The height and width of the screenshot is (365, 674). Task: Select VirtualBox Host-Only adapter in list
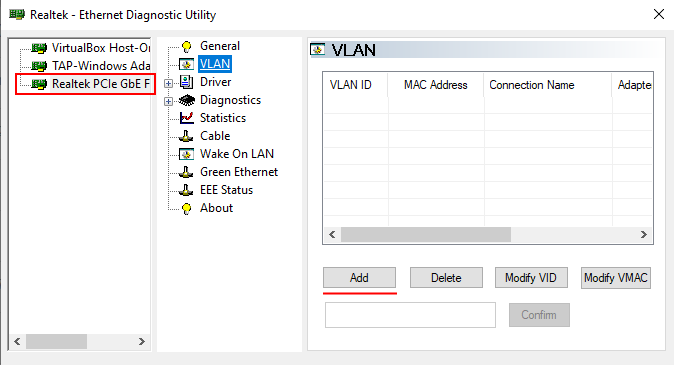tap(101, 48)
